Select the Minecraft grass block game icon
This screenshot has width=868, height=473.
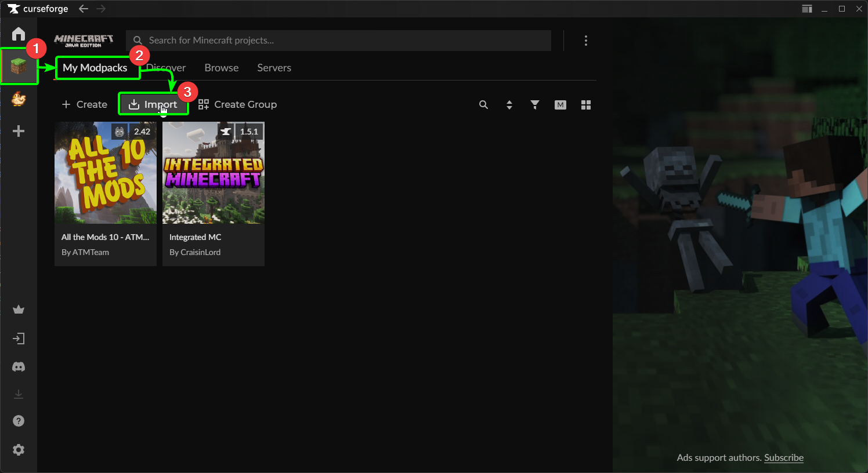(x=19, y=67)
